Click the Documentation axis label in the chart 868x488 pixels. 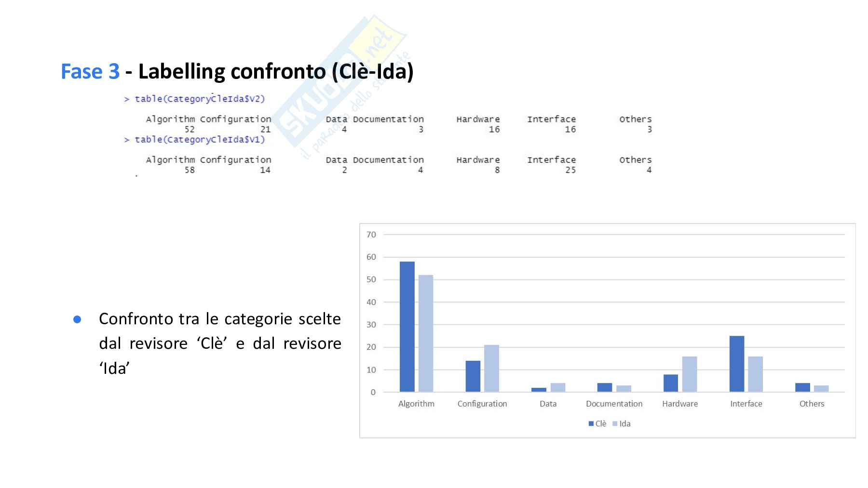tap(614, 404)
